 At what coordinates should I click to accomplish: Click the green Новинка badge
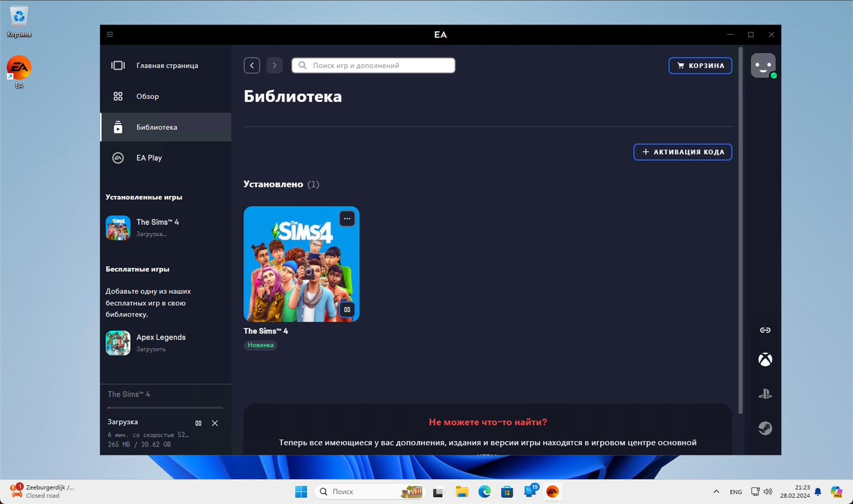tap(260, 345)
